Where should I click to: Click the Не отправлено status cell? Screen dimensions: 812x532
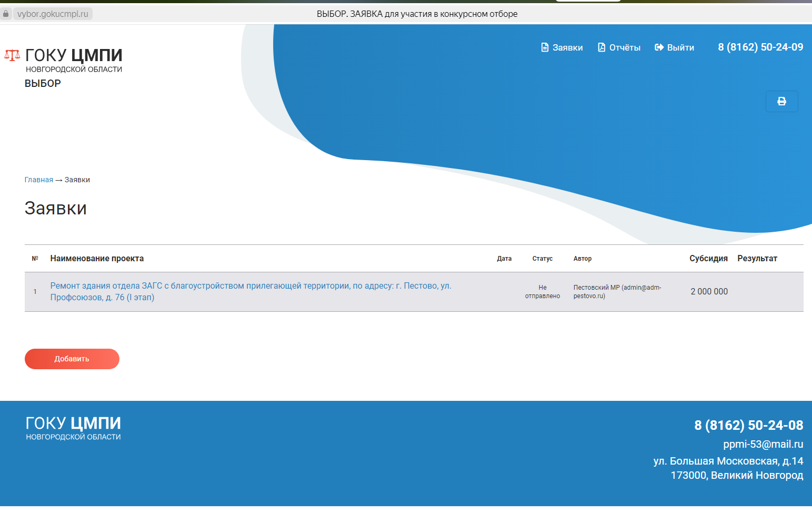pyautogui.click(x=543, y=292)
